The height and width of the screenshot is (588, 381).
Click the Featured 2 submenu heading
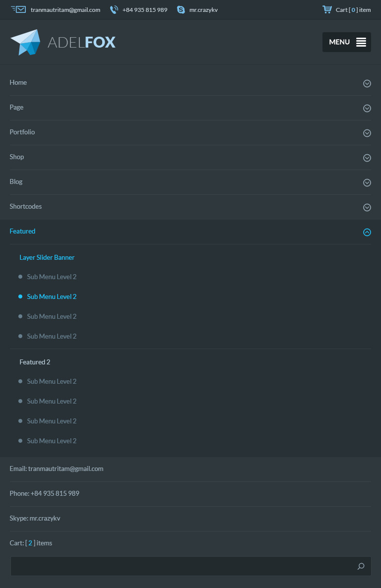[x=35, y=362]
